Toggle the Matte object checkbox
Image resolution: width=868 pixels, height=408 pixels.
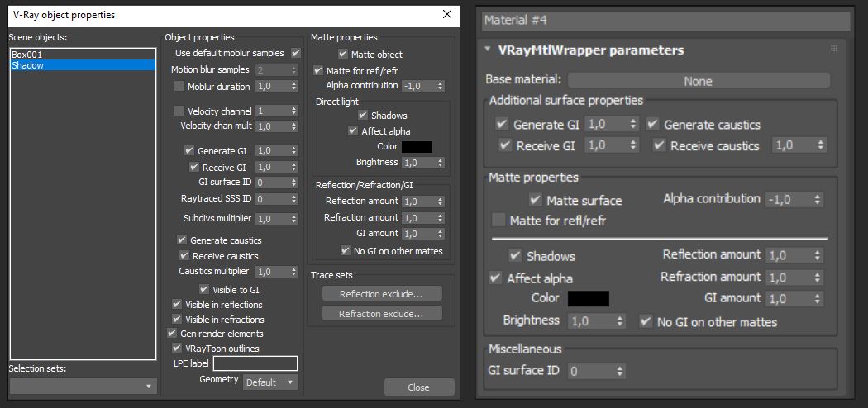(343, 55)
